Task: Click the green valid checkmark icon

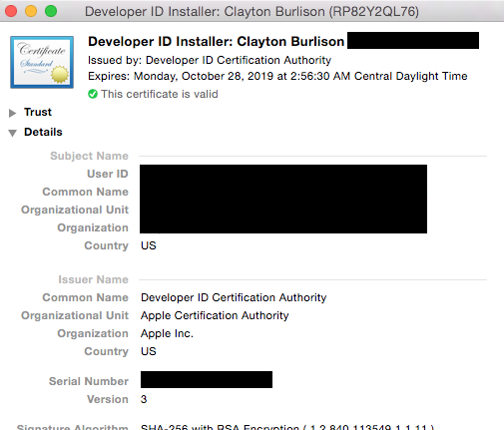Action: pyautogui.click(x=93, y=94)
